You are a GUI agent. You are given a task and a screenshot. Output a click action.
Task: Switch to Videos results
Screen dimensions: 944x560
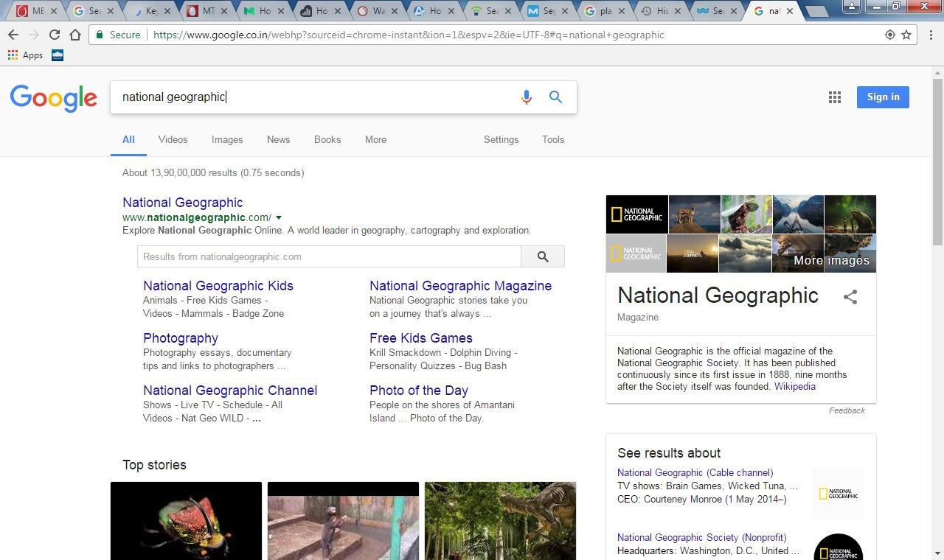click(173, 139)
